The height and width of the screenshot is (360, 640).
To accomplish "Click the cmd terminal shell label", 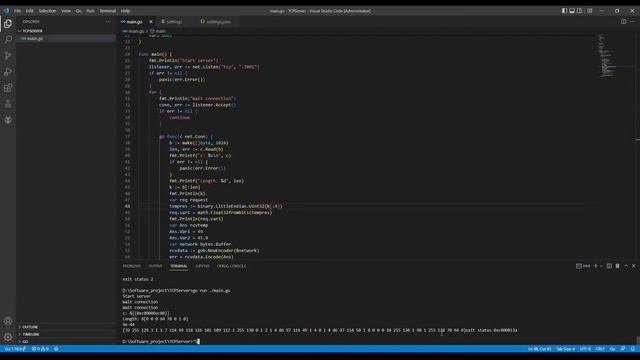I will (583, 266).
